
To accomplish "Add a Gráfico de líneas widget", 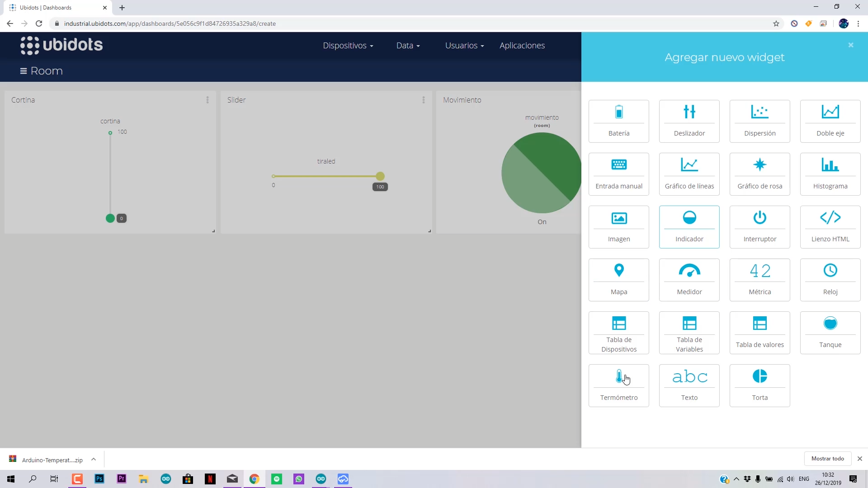I will click(689, 174).
